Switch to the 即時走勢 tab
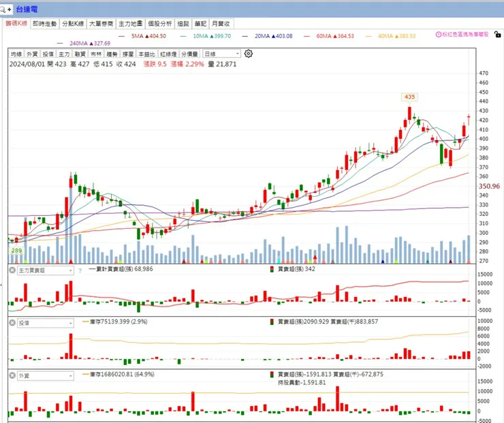 [45, 24]
